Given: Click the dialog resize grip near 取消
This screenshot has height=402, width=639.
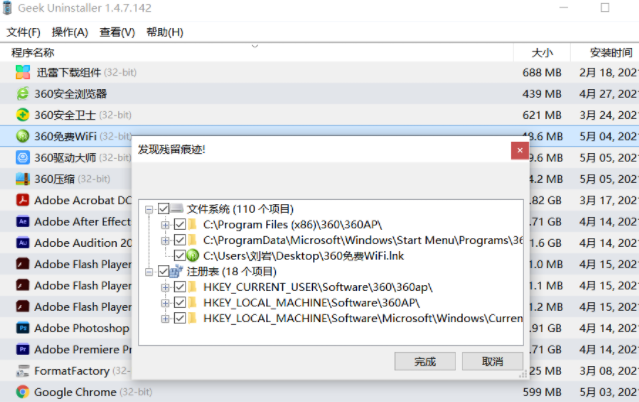Looking at the screenshot, I should pos(523,374).
